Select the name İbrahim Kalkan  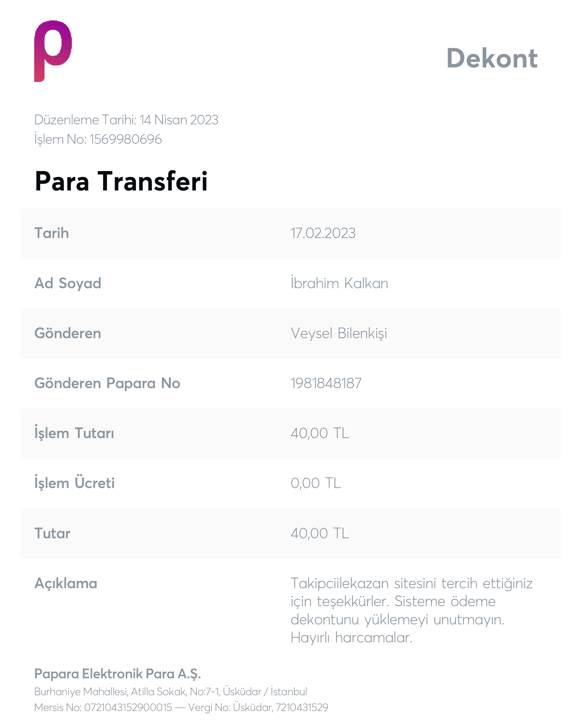(339, 283)
